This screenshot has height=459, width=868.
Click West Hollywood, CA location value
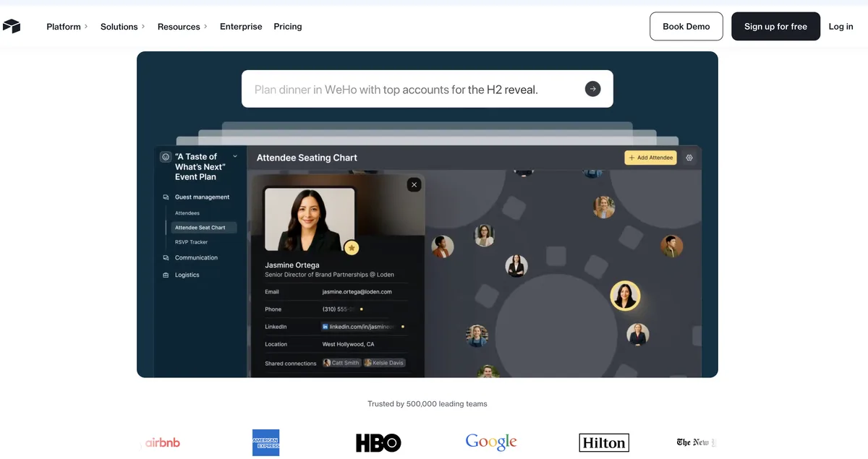349,344
